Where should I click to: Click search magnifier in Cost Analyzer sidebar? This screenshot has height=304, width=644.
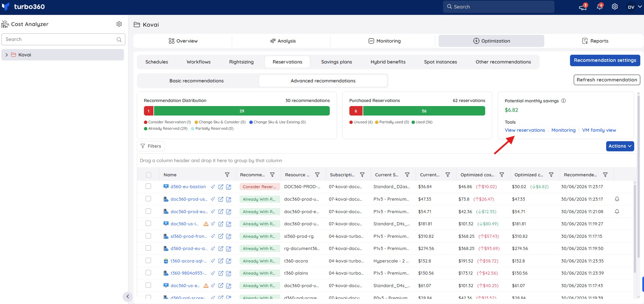pos(119,40)
